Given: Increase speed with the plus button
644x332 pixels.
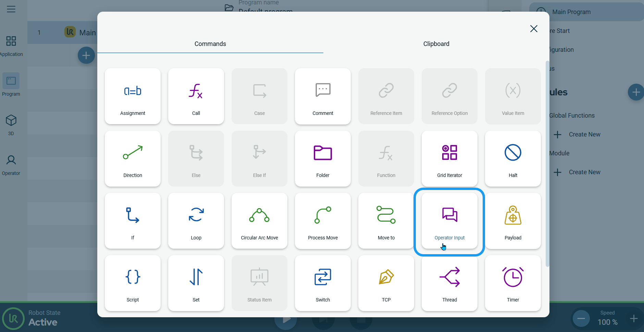Looking at the screenshot, I should click(633, 319).
